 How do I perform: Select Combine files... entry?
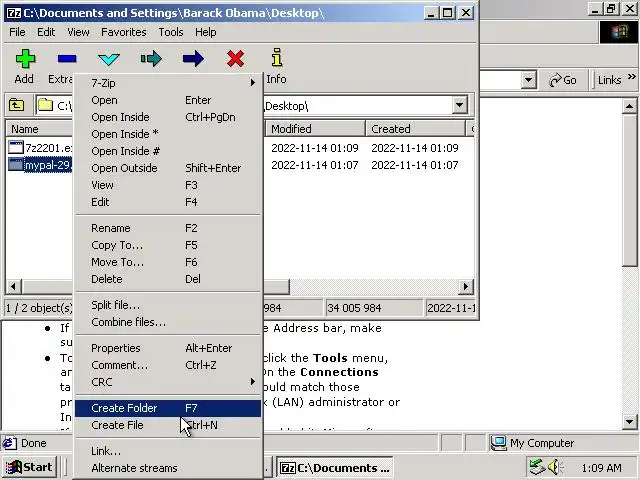(168, 322)
